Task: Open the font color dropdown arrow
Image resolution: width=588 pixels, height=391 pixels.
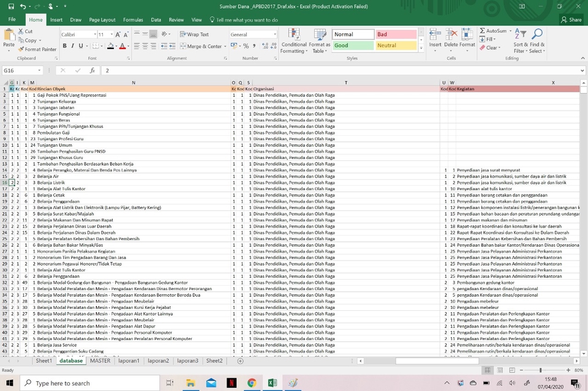Action: pyautogui.click(x=128, y=47)
